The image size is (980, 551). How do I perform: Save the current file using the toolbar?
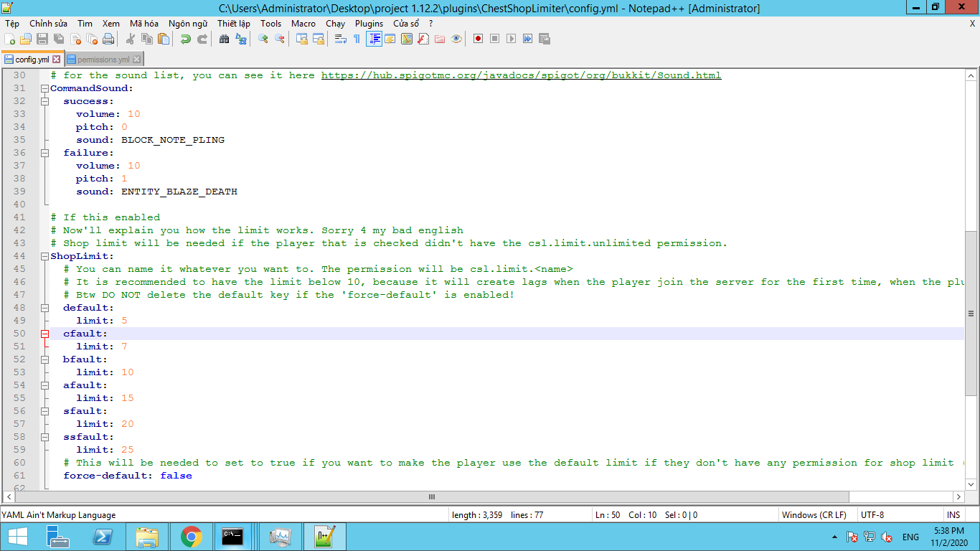click(x=42, y=39)
